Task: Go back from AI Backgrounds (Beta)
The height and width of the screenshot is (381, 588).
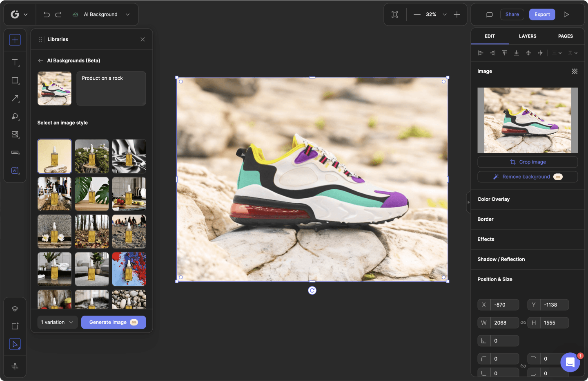Action: (40, 61)
